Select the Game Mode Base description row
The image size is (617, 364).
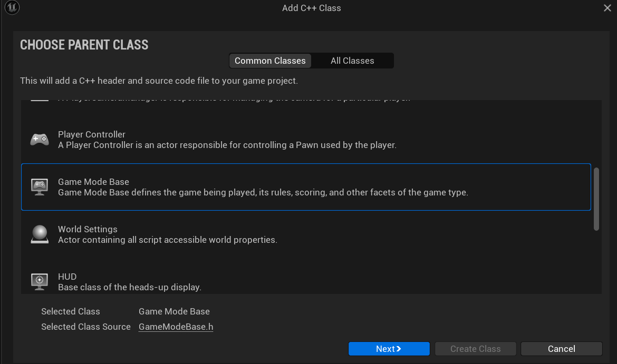coord(263,193)
